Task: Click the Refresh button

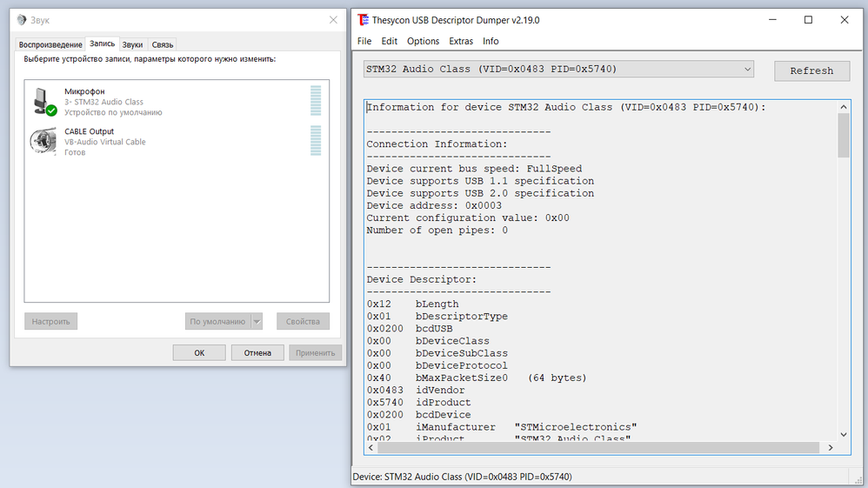Action: [811, 71]
